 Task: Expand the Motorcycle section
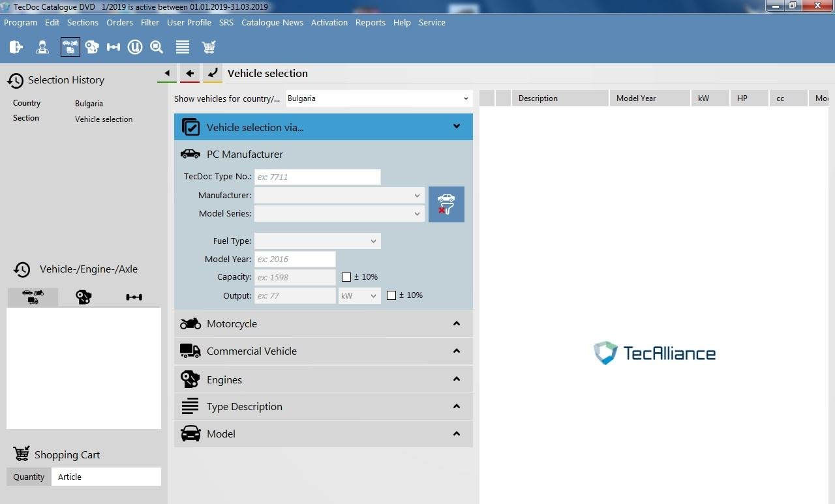click(x=323, y=323)
